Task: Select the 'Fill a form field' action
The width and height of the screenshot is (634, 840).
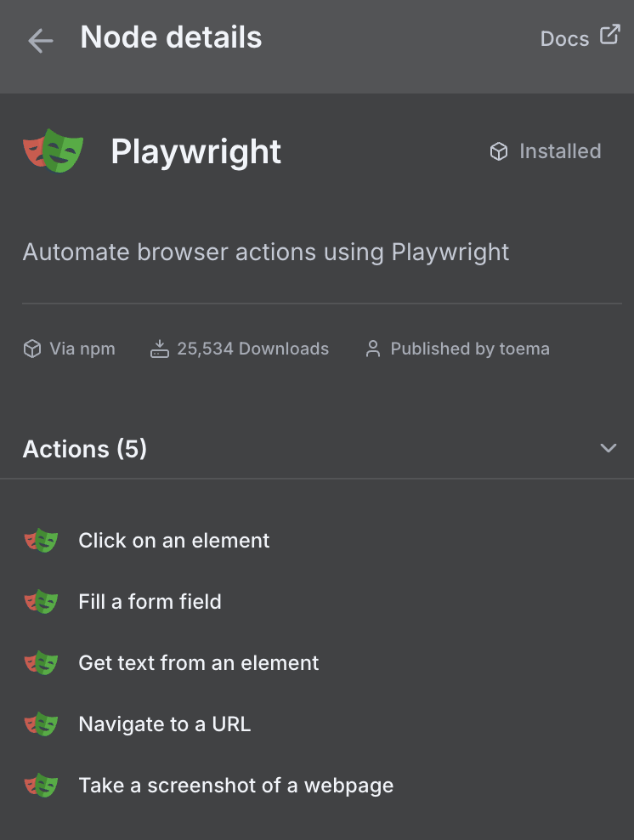Action: coord(150,601)
